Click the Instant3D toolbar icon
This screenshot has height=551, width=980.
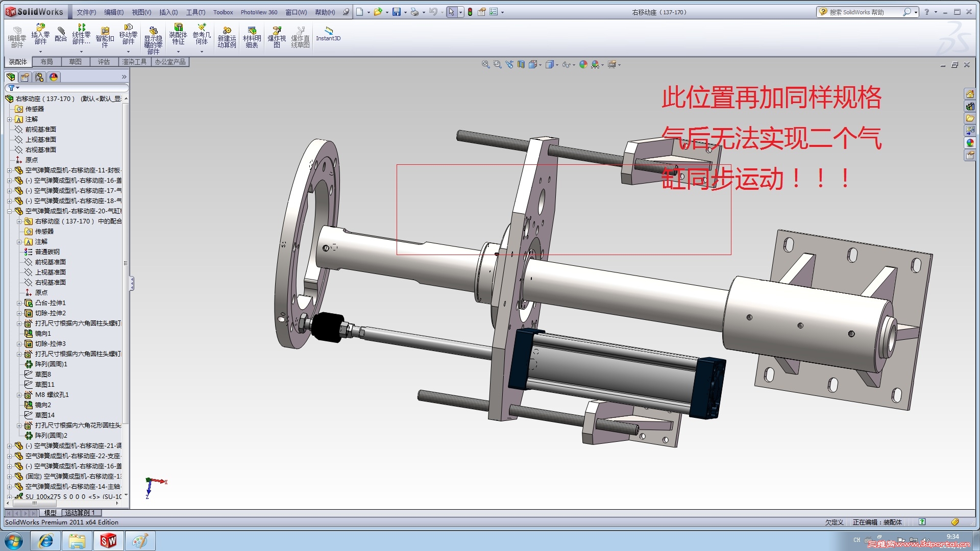[328, 34]
